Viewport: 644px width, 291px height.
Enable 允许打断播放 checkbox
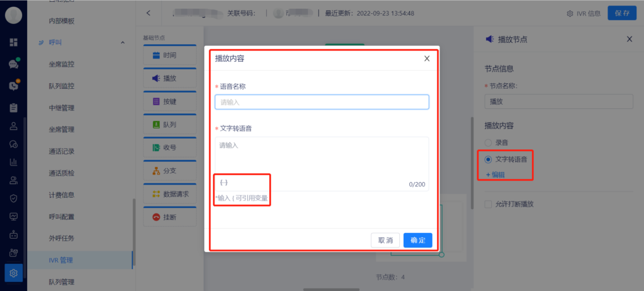pos(488,203)
